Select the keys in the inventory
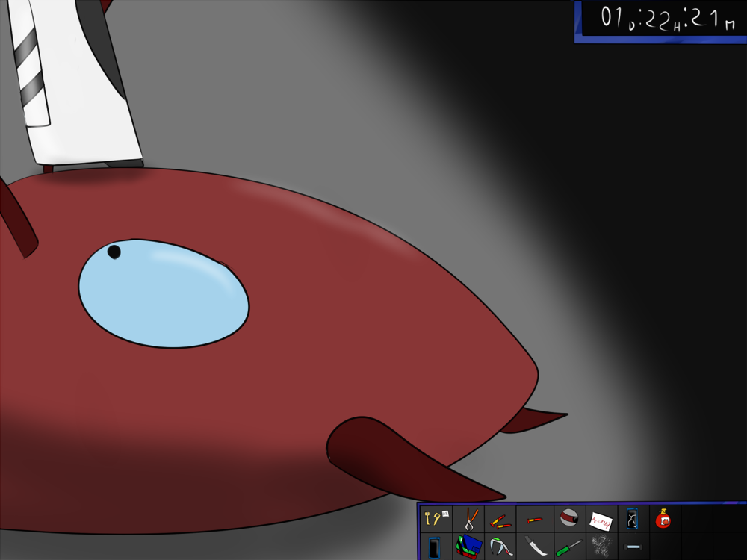The image size is (747, 560). pyautogui.click(x=435, y=517)
